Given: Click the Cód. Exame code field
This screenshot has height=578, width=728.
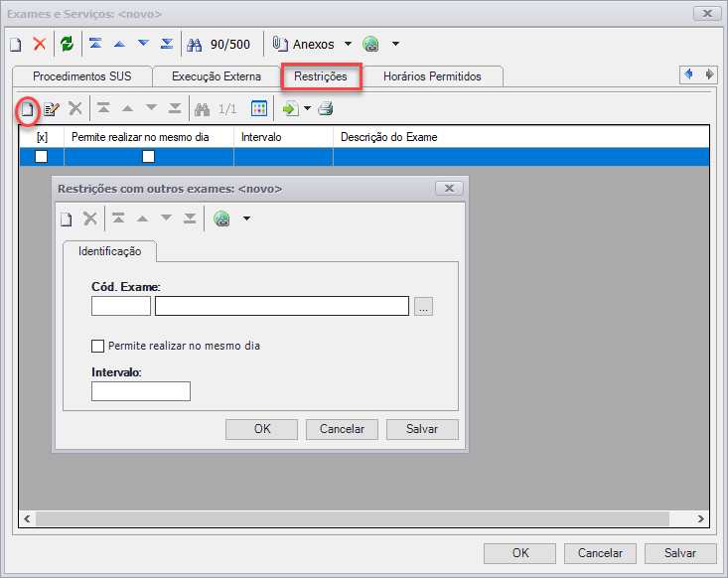Looking at the screenshot, I should [x=121, y=307].
